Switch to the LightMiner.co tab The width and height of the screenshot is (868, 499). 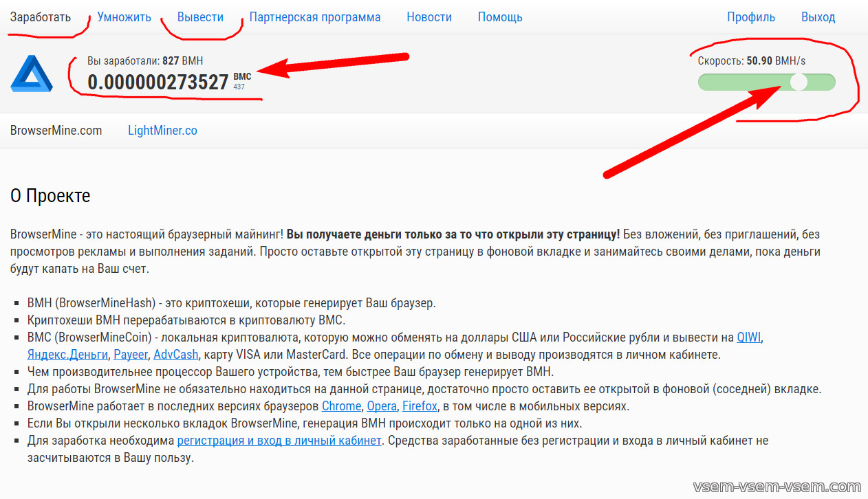click(162, 130)
